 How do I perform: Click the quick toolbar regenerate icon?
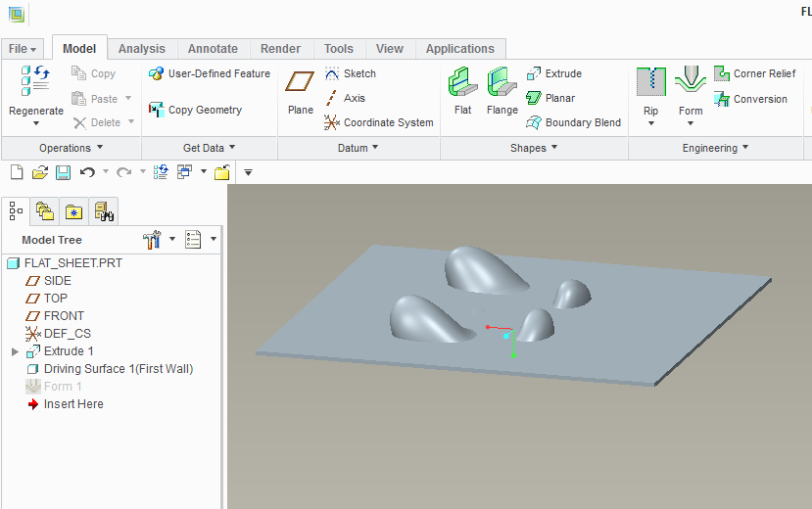click(161, 172)
